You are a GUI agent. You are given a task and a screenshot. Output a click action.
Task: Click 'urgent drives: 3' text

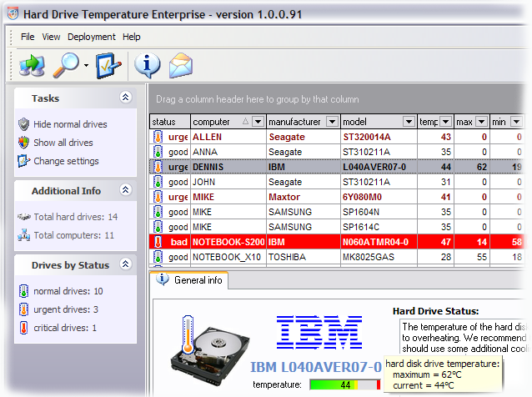click(66, 309)
